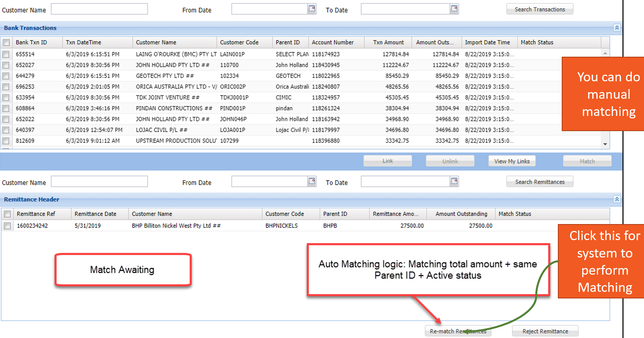644x338 pixels.
Task: Sort by Txn Amount column header
Action: tap(388, 42)
